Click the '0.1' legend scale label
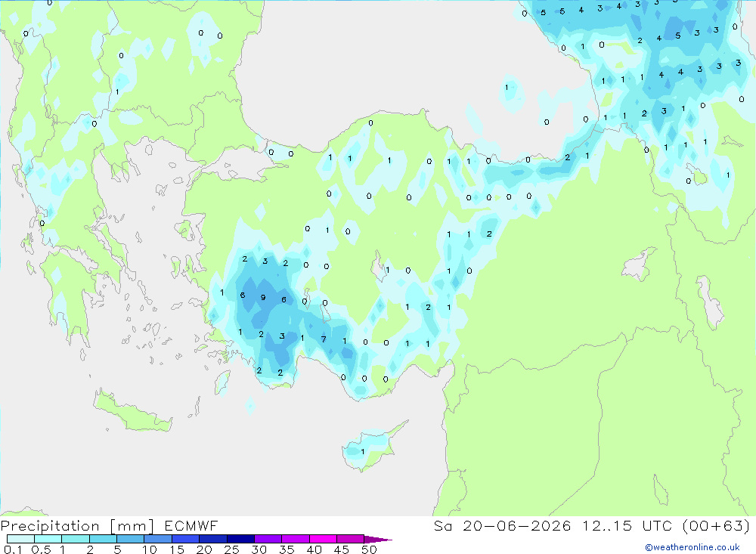Viewport: 756px width, 554px height. point(13,549)
